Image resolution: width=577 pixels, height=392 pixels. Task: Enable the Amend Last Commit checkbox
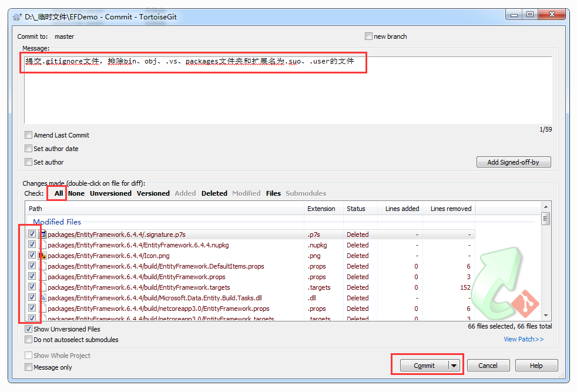click(x=29, y=135)
